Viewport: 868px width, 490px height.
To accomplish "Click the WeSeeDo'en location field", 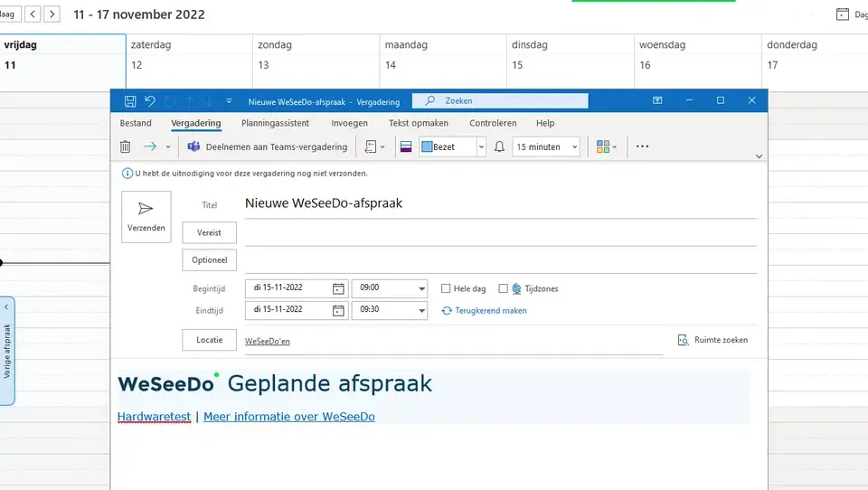I will click(x=454, y=341).
